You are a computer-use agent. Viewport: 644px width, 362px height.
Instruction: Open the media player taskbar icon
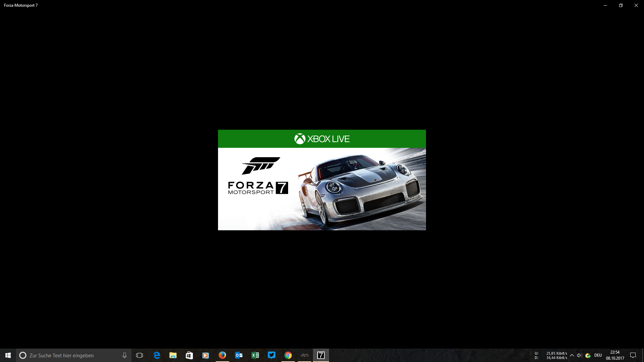(206, 355)
